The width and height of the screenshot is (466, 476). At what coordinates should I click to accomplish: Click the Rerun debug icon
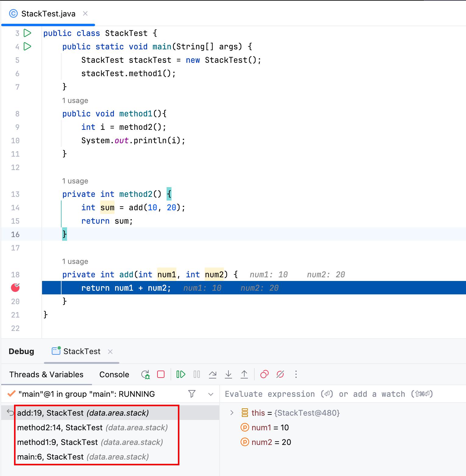tap(146, 374)
